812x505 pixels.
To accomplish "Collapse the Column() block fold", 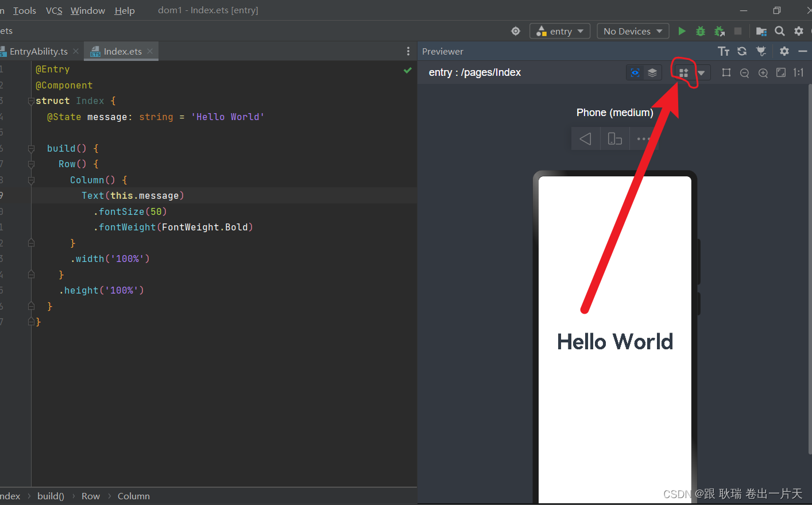I will [x=31, y=180].
